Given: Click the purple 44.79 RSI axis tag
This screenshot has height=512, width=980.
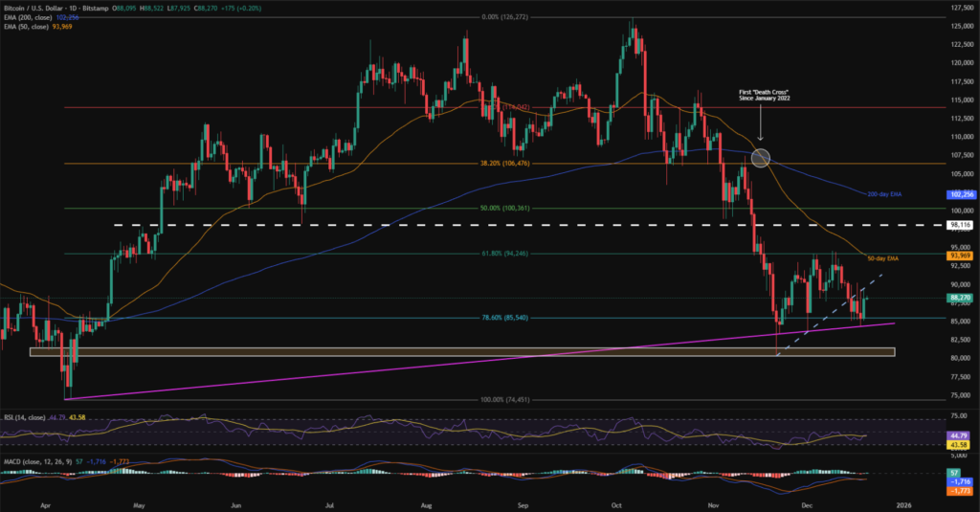Looking at the screenshot, I should pyautogui.click(x=959, y=435).
